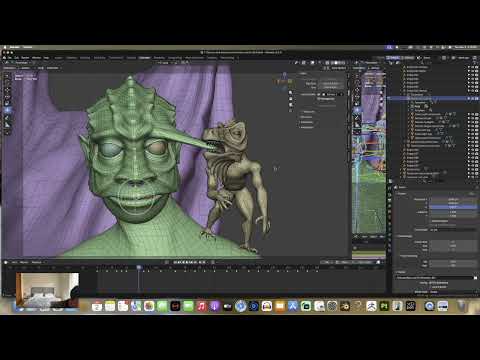Select the Measure tool in the left viewport toolbar

tap(7, 125)
